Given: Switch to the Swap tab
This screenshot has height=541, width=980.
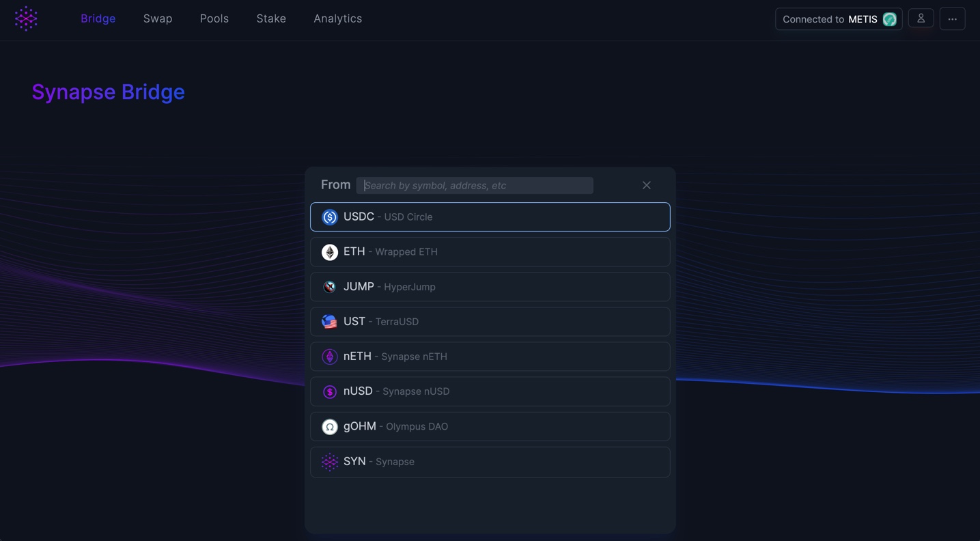Looking at the screenshot, I should [158, 18].
